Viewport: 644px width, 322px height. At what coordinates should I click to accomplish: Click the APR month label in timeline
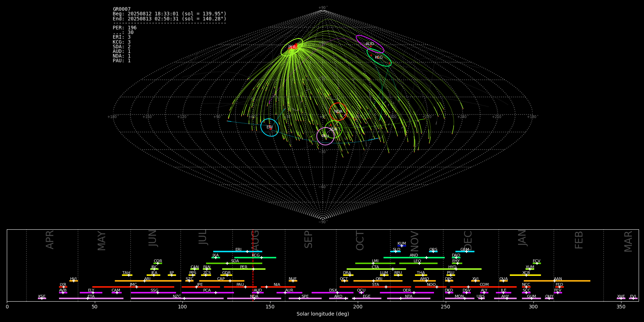click(50, 240)
